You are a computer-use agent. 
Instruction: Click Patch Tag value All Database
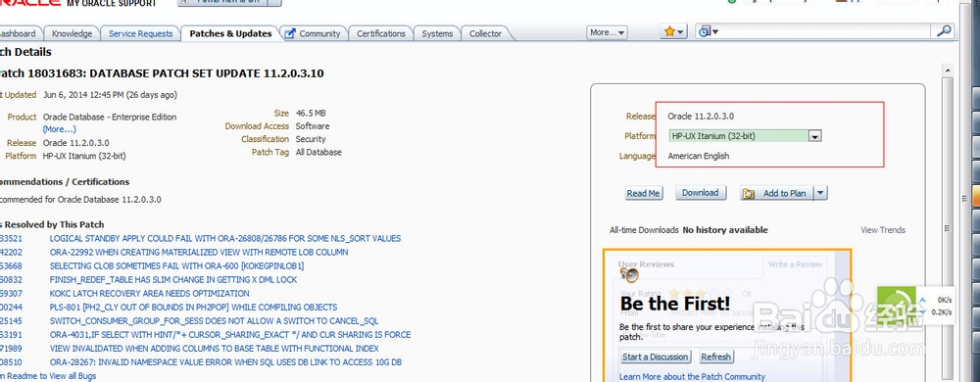[x=318, y=152]
